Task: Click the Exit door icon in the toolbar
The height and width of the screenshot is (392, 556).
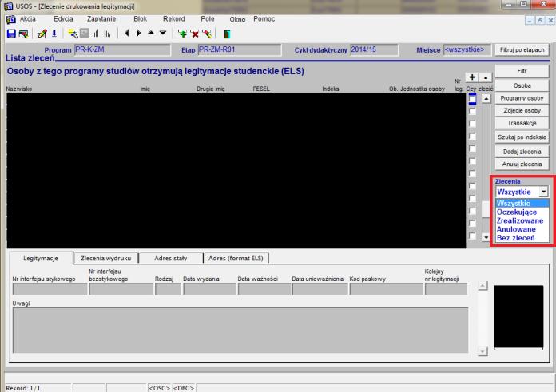Action: pos(227,34)
